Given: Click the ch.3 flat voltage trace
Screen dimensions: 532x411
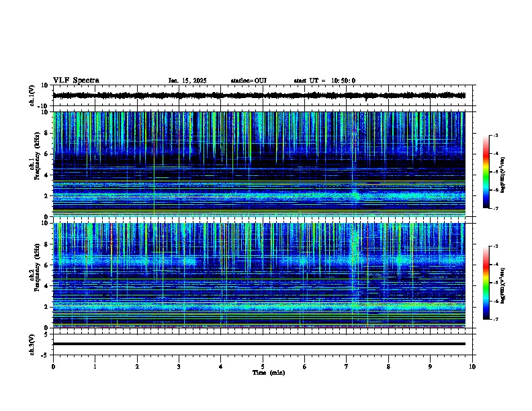Looking at the screenshot, I should point(259,344).
